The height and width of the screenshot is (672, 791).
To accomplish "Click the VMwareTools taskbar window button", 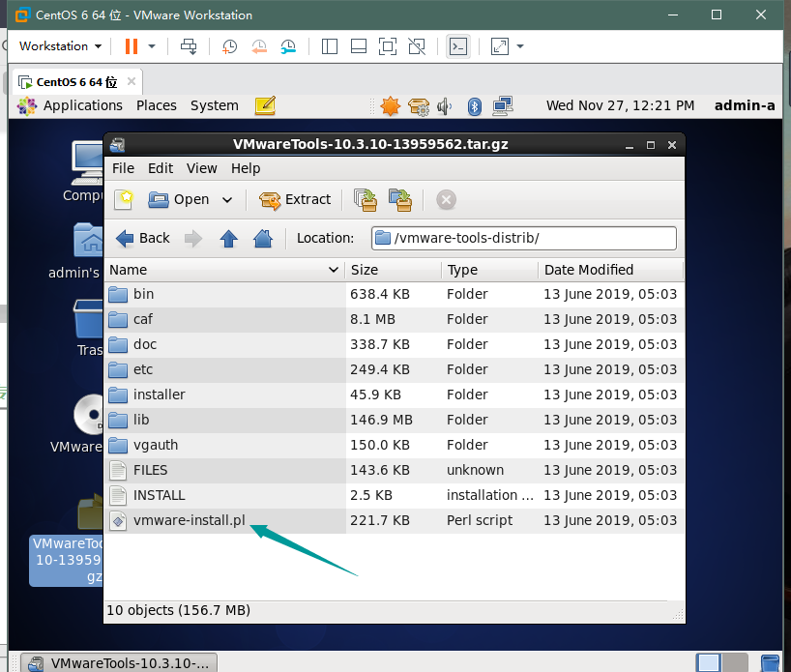I will tap(119, 663).
